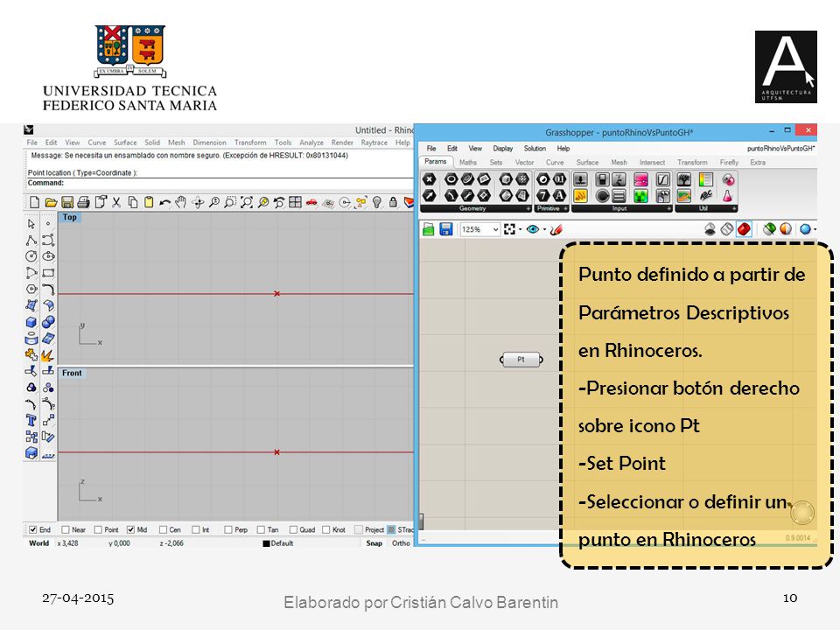Select the ABC panel icon in Grasshopper Util
Screen dimensions: 840x630
[x=705, y=195]
